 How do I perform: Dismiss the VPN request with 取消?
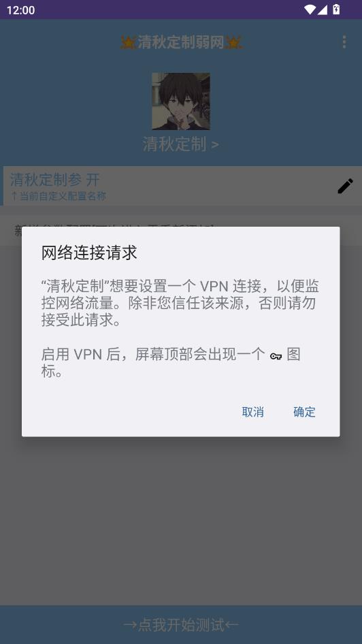(253, 412)
